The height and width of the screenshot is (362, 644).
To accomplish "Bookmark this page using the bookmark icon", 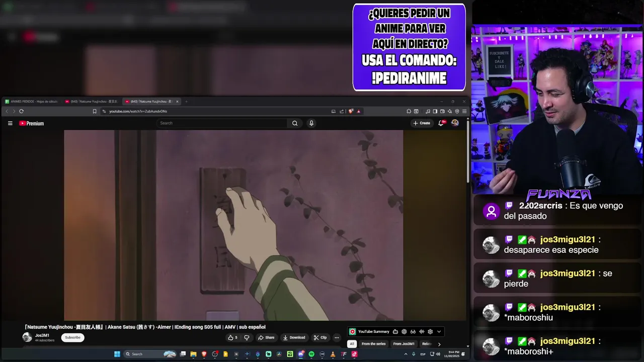I will pyautogui.click(x=95, y=111).
